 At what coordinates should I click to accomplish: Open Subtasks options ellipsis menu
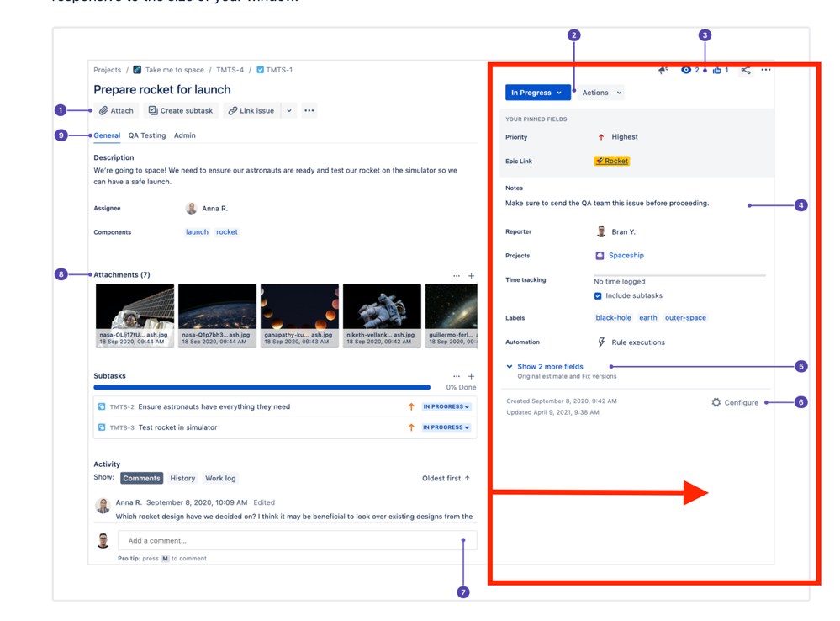click(x=457, y=376)
